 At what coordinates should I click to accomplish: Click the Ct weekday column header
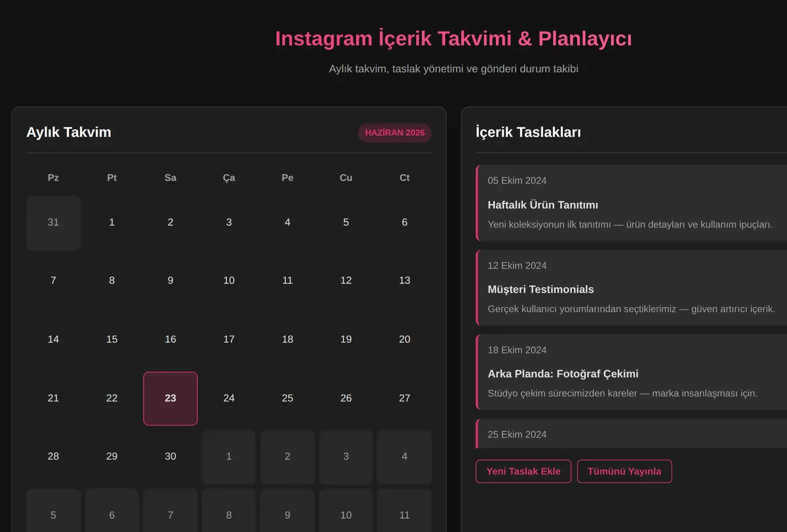tap(405, 178)
